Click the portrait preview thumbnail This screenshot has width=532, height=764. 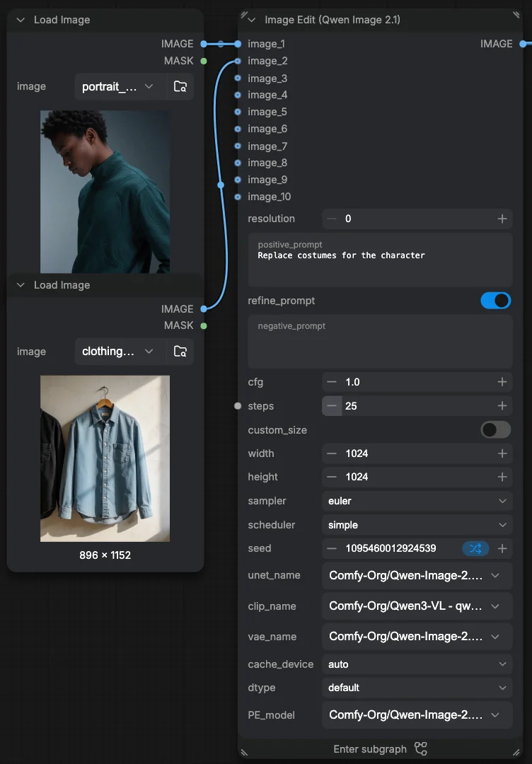coord(105,192)
